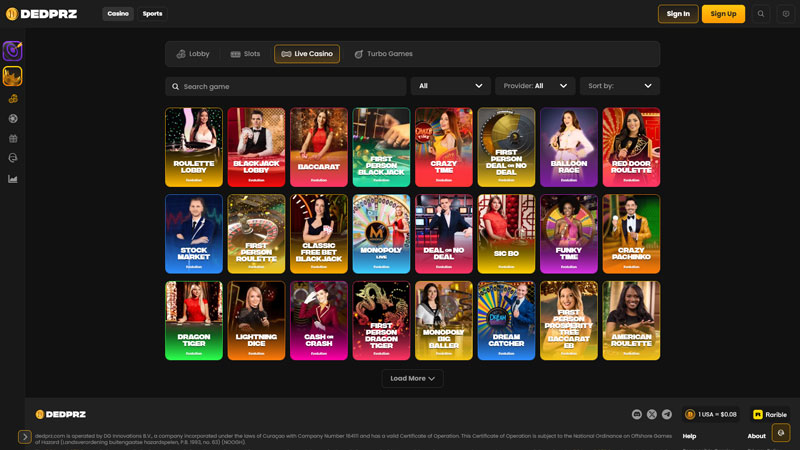Open the Cash or Crash game card

[x=319, y=320]
